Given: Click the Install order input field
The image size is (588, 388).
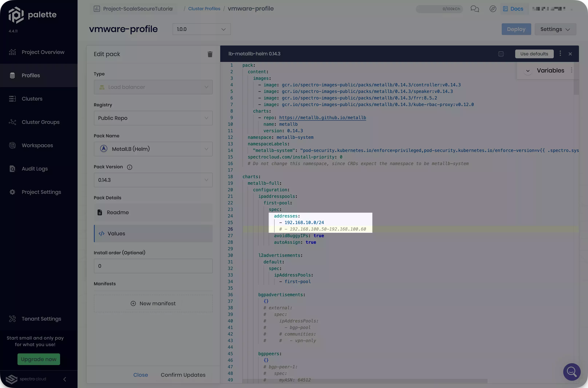Looking at the screenshot, I should (153, 266).
